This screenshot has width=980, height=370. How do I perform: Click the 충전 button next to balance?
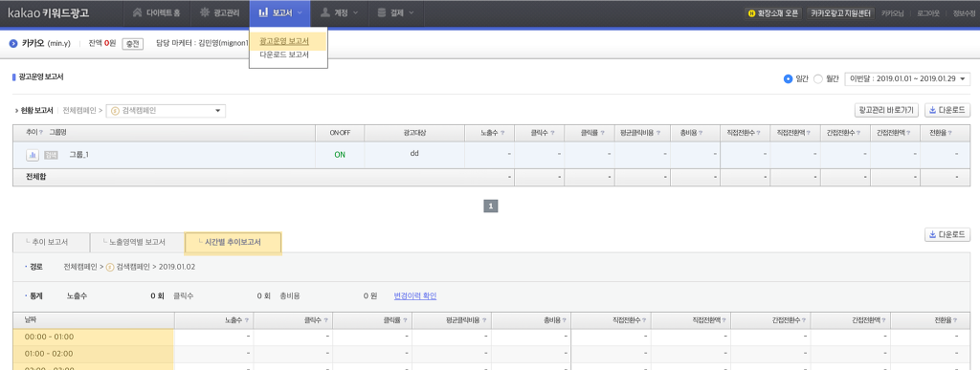[x=132, y=44]
